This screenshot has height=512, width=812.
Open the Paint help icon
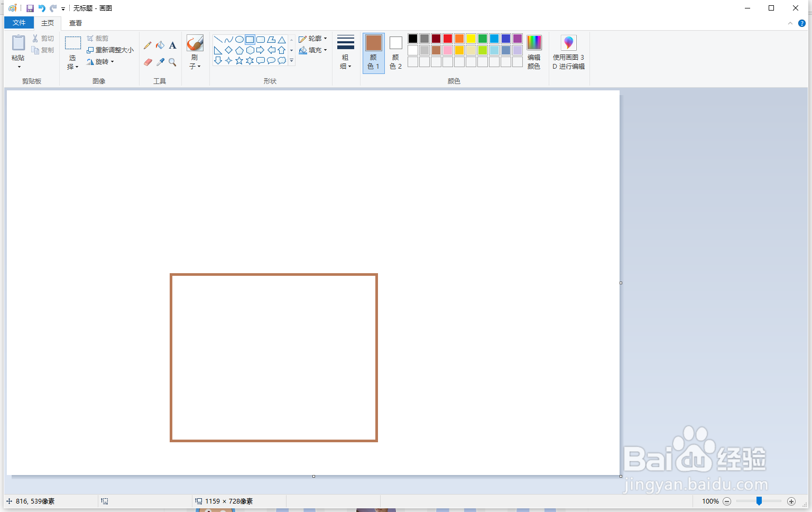pos(802,23)
